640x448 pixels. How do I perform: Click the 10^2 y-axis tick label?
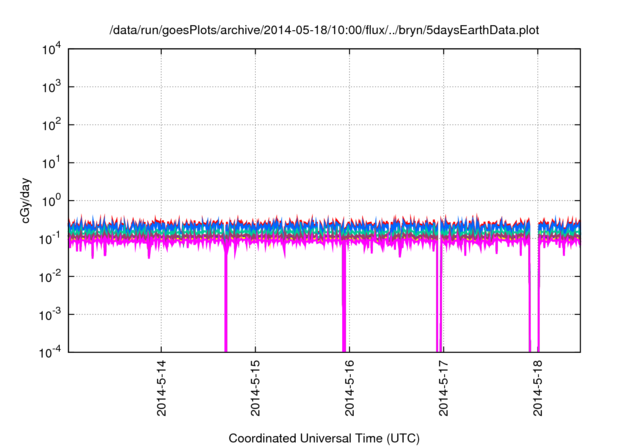tap(51, 125)
